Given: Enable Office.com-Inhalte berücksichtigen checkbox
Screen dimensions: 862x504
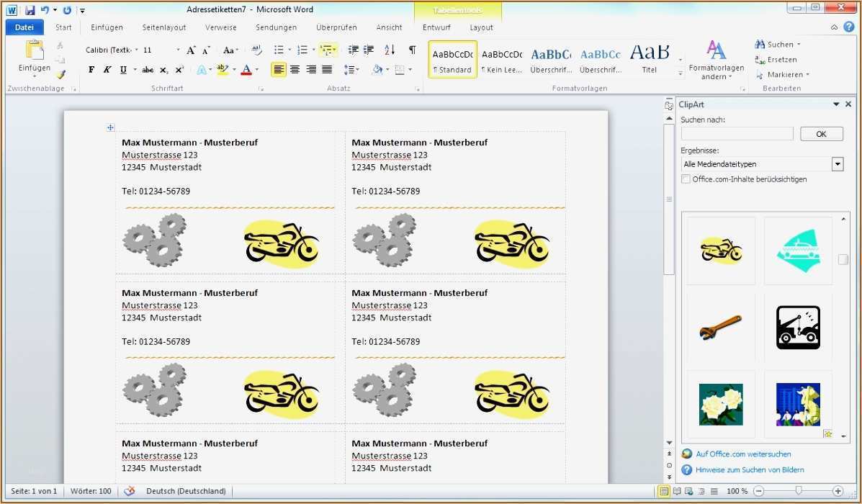Looking at the screenshot, I should [x=685, y=179].
